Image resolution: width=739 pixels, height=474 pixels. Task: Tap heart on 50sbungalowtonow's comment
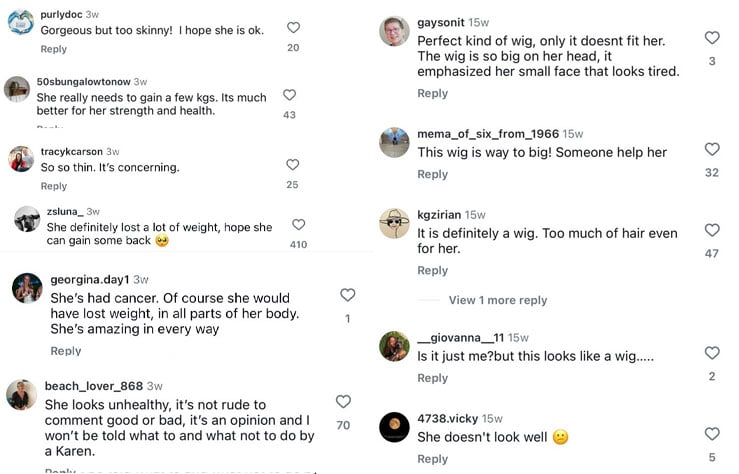(x=289, y=95)
